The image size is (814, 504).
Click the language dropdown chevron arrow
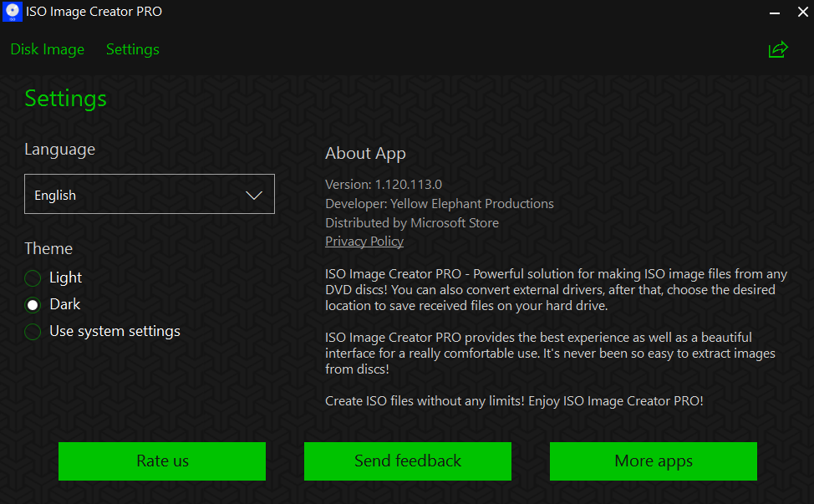point(254,195)
